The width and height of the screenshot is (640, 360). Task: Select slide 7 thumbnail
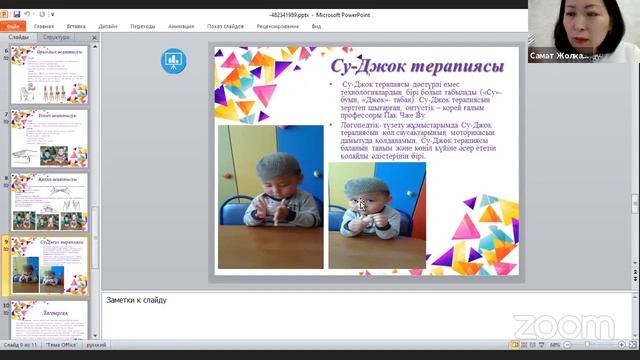(49, 139)
